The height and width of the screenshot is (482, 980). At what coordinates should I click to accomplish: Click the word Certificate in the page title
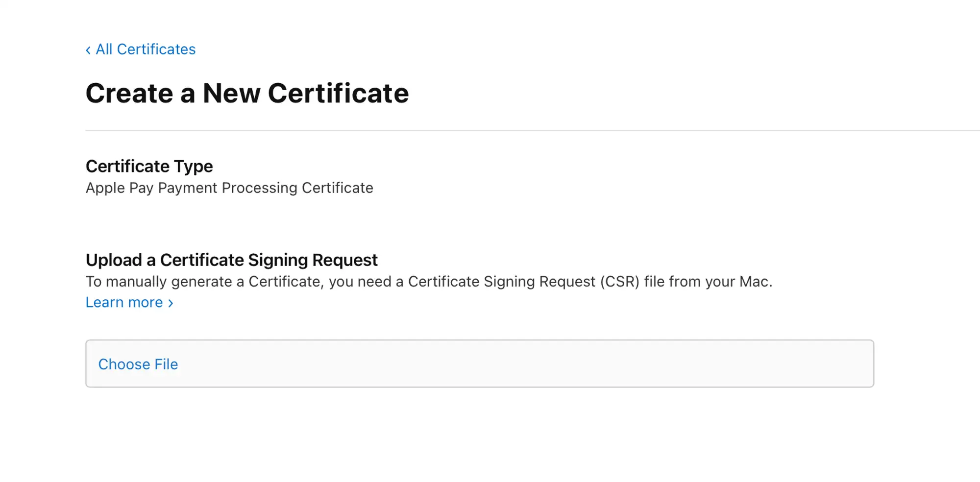click(338, 93)
